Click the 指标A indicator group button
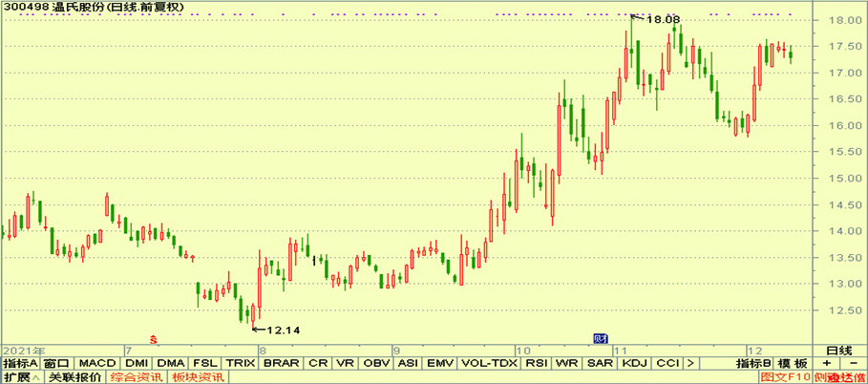 [x=20, y=364]
